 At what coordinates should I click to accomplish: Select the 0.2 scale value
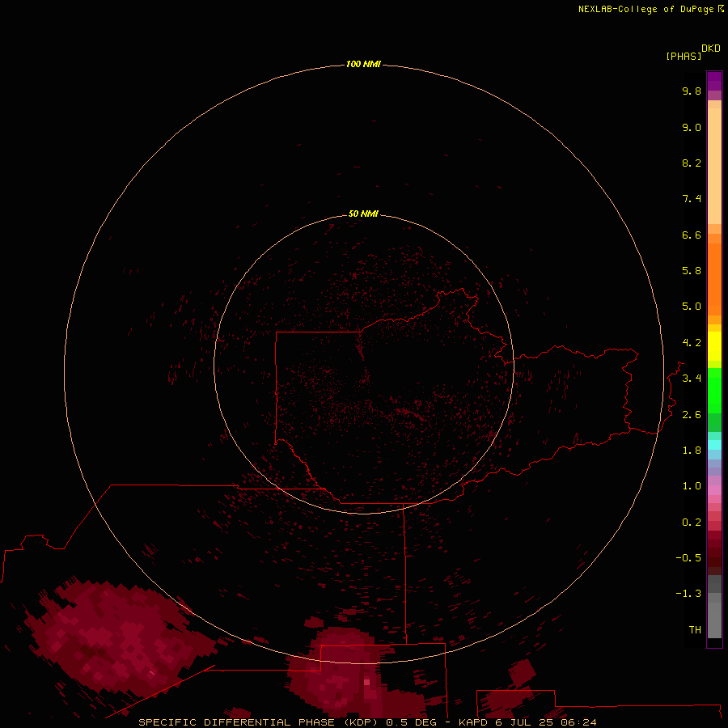(692, 523)
